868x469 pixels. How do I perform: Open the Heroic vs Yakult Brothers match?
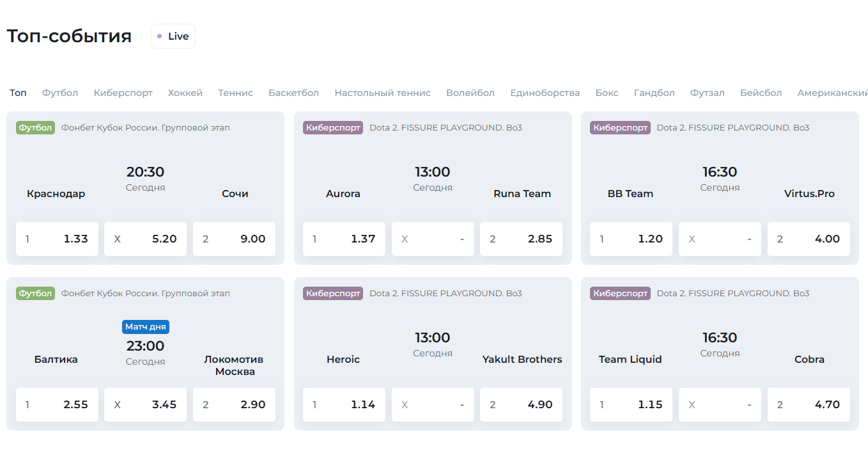(x=432, y=346)
